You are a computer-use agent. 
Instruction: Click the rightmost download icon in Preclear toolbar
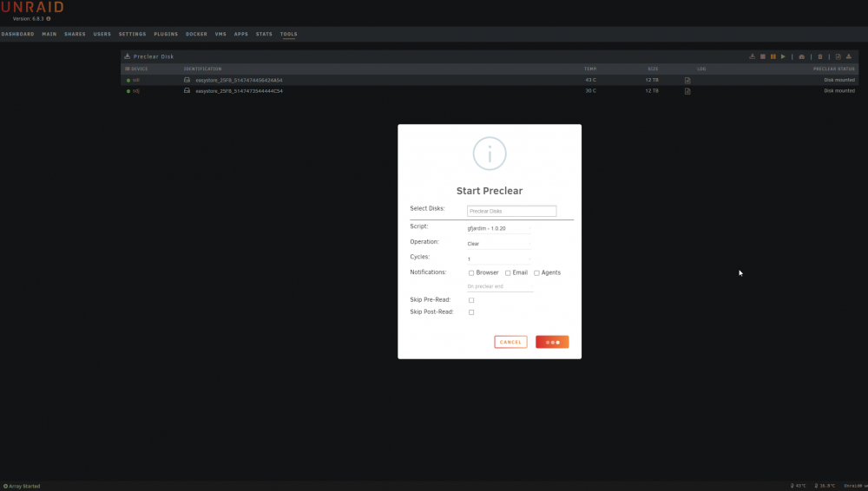tap(849, 56)
